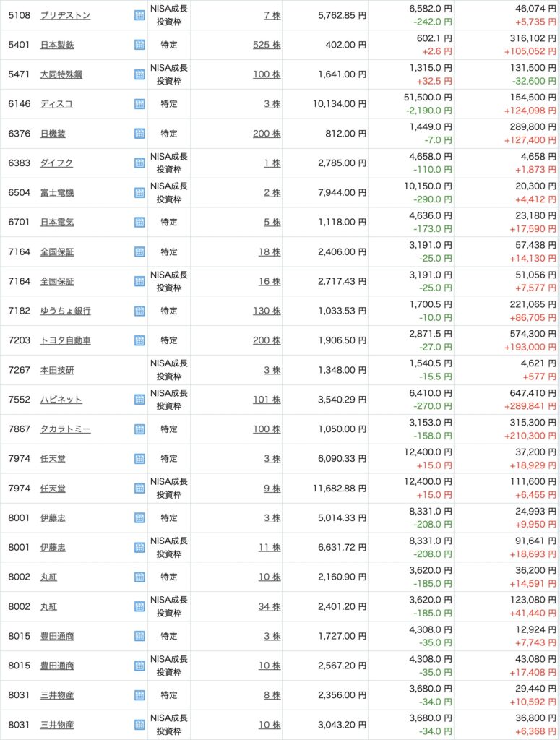Open the calendar icon next to 大同特殊鋼
This screenshot has height=740, width=560.
pos(139,74)
